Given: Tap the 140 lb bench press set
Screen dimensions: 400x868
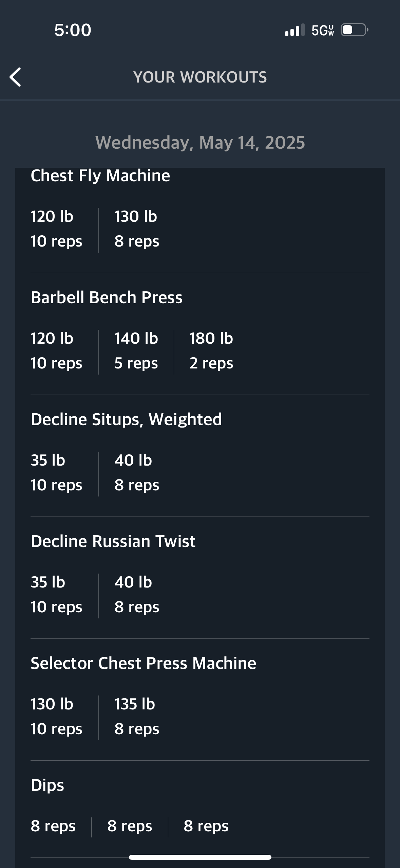Looking at the screenshot, I should (136, 350).
